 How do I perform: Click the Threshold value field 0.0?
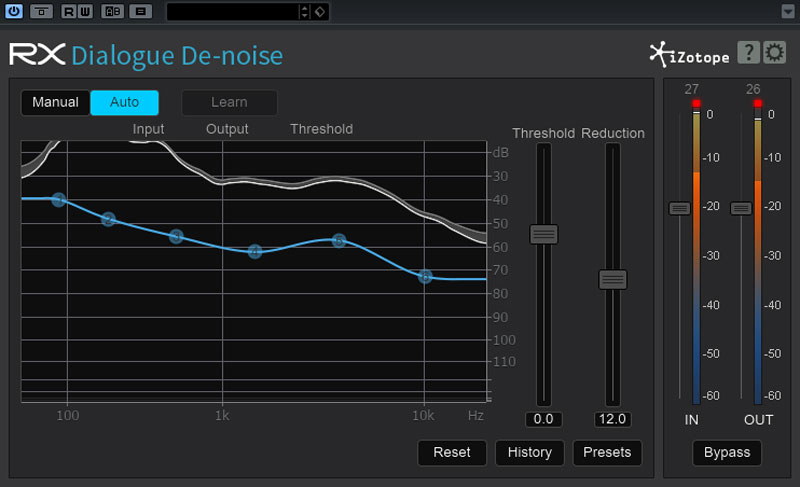pos(543,419)
